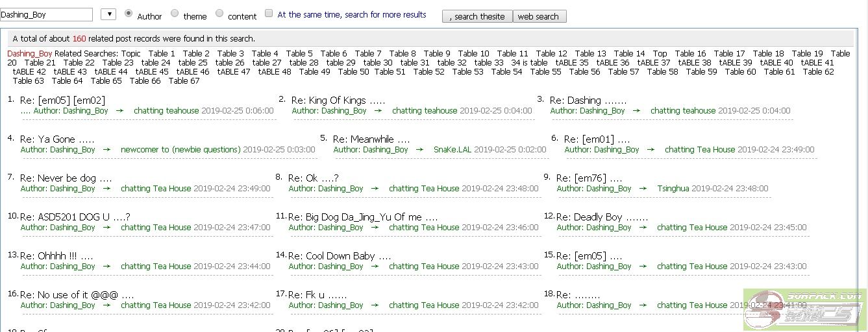The height and width of the screenshot is (332, 868).
Task: Click the watermark logo in corner
Action: click(805, 308)
